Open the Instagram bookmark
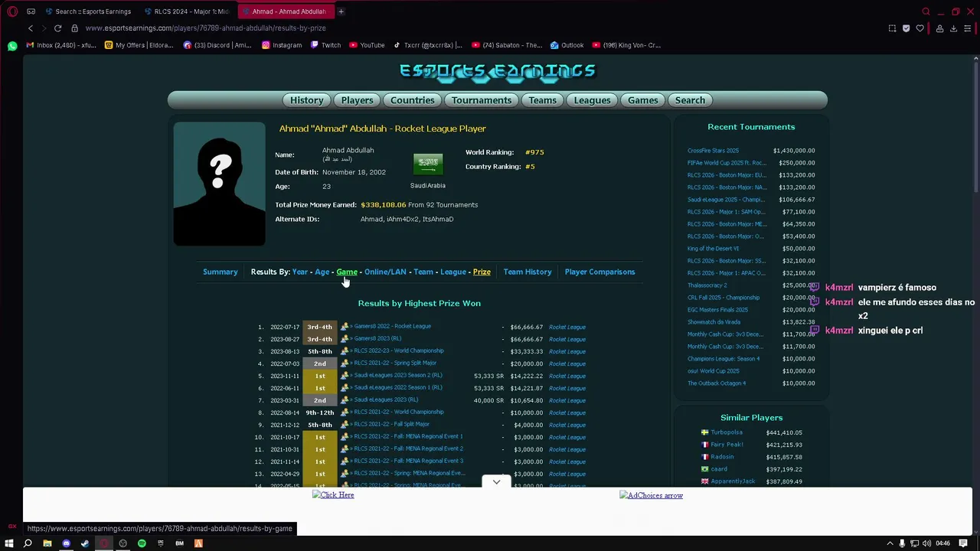 (282, 46)
